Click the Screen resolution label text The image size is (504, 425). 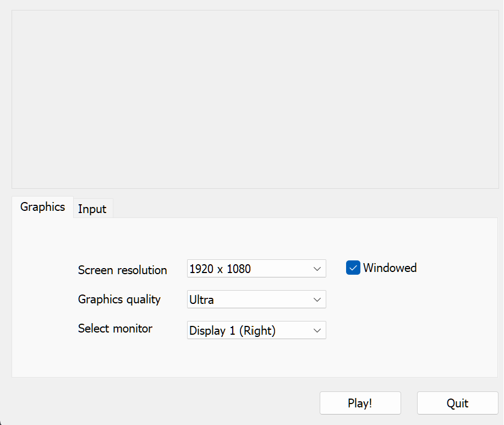coord(123,270)
